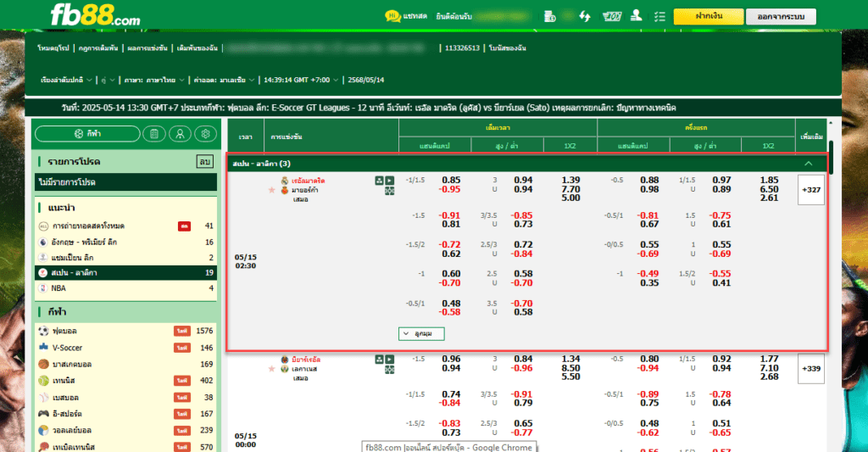
Task: Select full-time draw odds 7.70
Action: point(570,189)
